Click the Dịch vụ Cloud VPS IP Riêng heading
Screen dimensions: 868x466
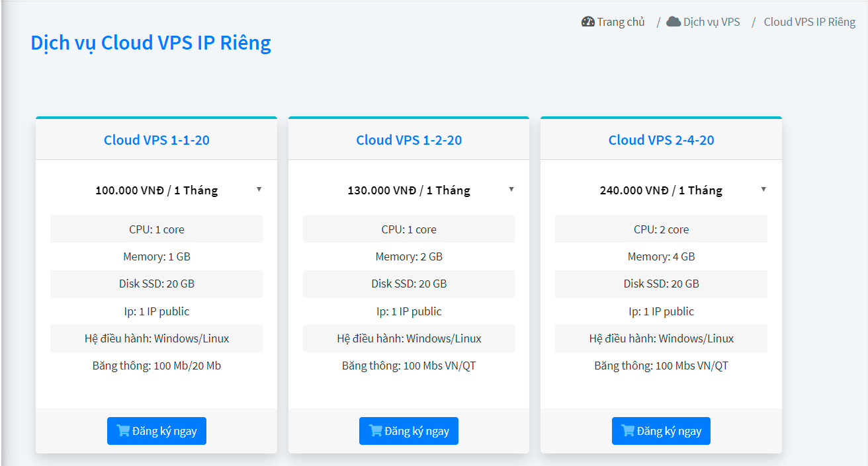[x=151, y=43]
